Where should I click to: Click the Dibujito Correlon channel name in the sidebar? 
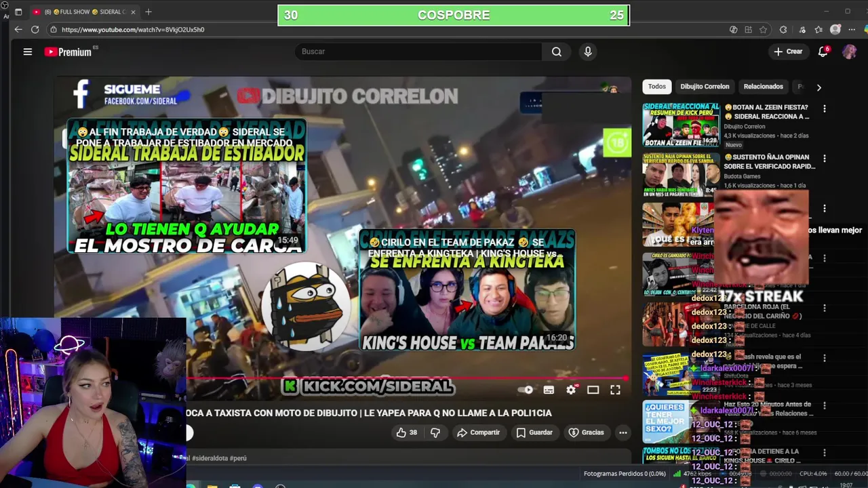click(x=744, y=127)
